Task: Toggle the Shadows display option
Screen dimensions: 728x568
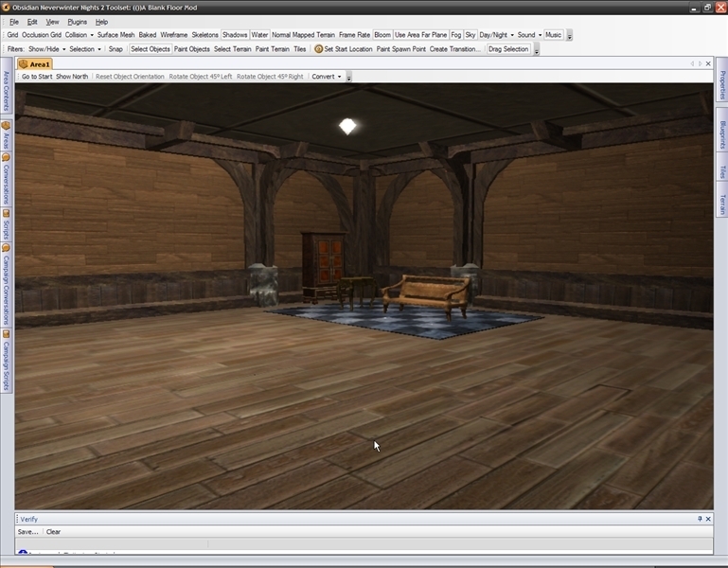Action: (235, 35)
